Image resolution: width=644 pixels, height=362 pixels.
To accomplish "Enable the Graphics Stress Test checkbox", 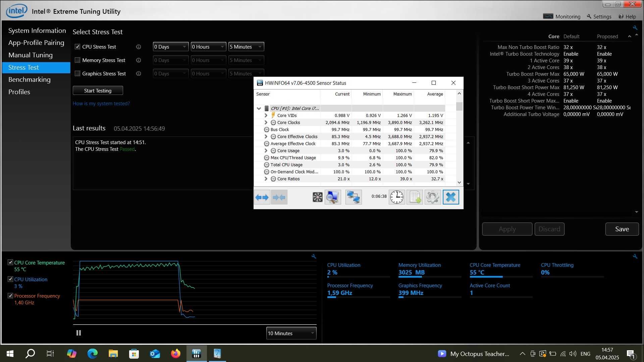I will (77, 73).
